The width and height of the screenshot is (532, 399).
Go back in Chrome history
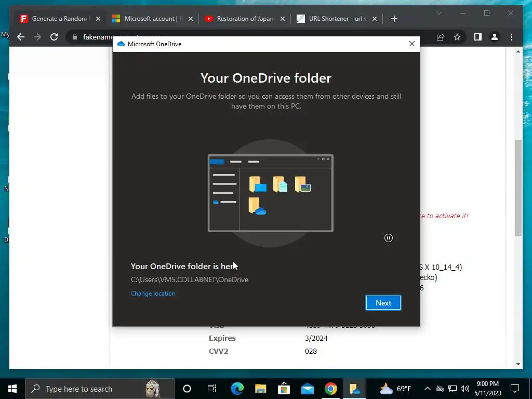tap(21, 37)
